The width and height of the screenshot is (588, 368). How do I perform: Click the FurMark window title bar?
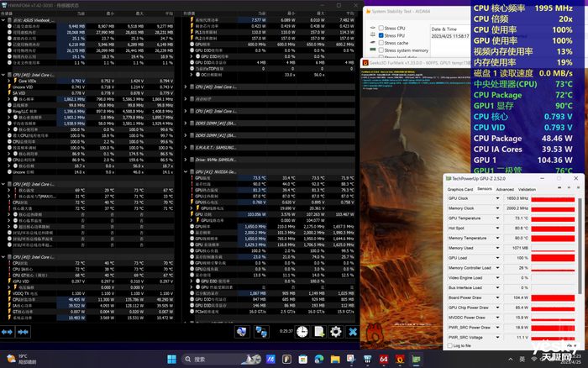pyautogui.click(x=416, y=63)
